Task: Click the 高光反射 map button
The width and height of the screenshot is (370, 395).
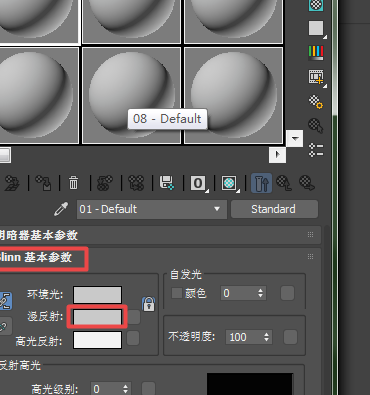Action: 133,338
